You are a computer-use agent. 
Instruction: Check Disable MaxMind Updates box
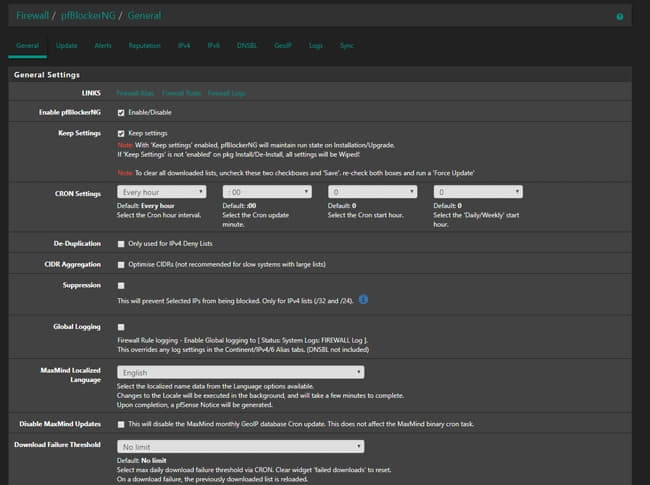(x=121, y=424)
